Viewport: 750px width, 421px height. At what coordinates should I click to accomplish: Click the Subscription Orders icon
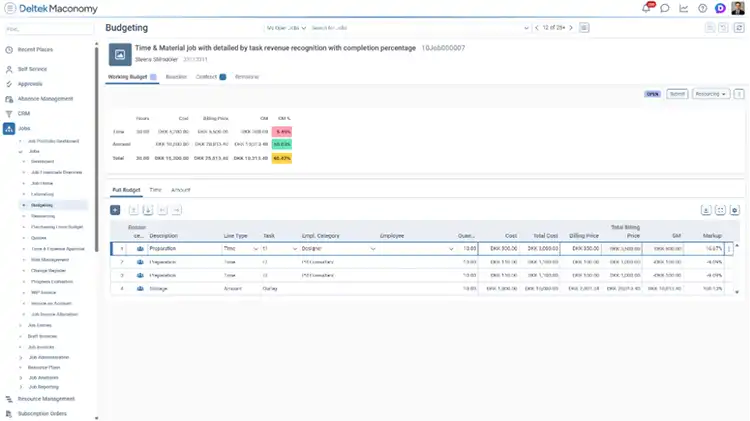[x=9, y=414]
